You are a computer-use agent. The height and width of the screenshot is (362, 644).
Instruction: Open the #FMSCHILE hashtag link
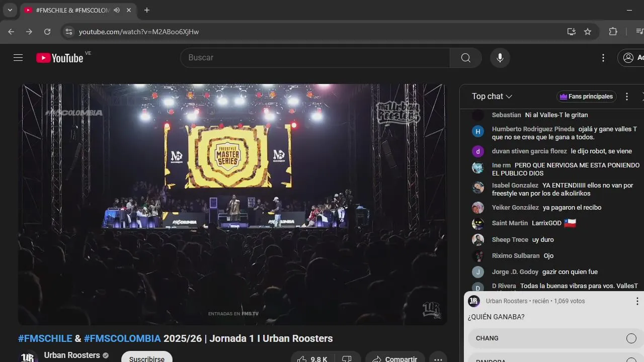45,338
